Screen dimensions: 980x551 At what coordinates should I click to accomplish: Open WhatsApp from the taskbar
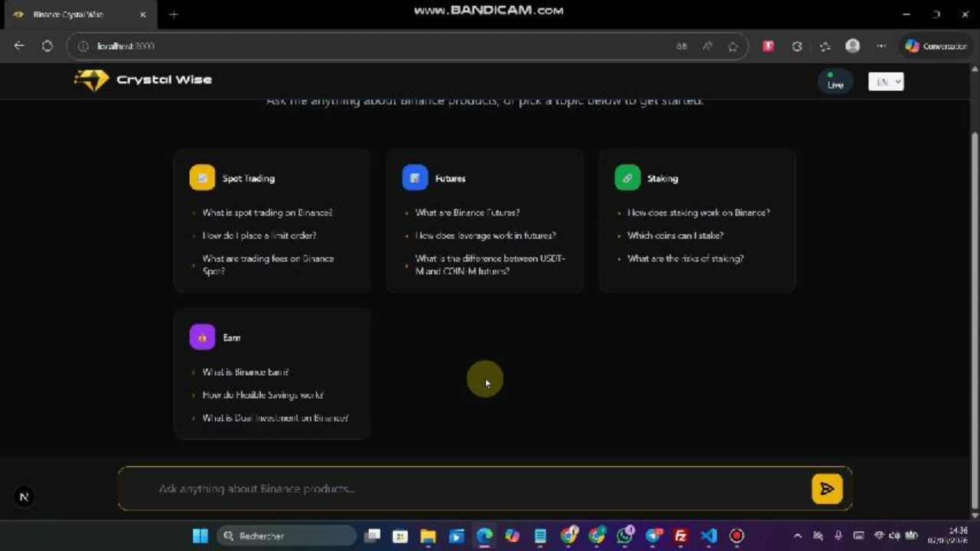[626, 535]
